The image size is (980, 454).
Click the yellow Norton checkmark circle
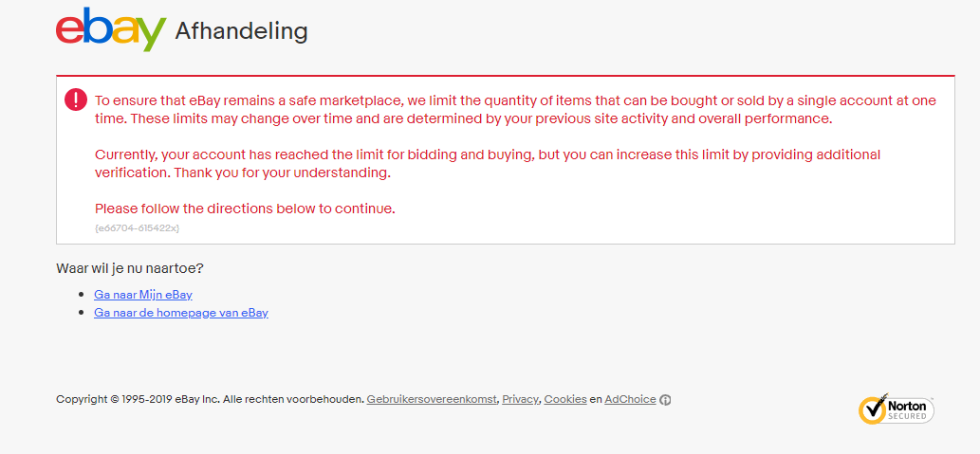[x=872, y=409]
